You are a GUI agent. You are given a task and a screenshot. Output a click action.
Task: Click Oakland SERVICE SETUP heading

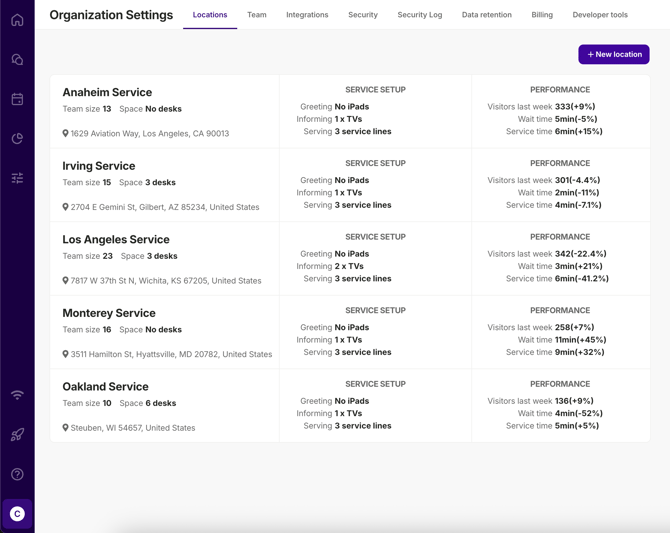coord(375,384)
